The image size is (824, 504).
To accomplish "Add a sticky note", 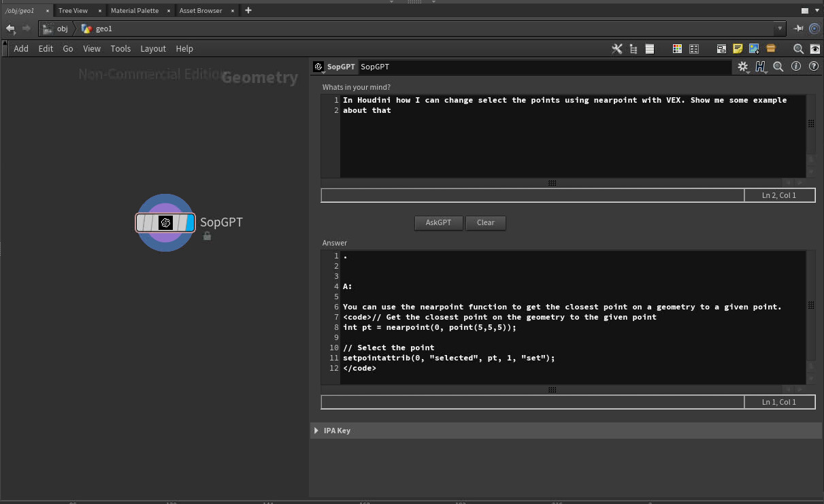I will tap(738, 49).
